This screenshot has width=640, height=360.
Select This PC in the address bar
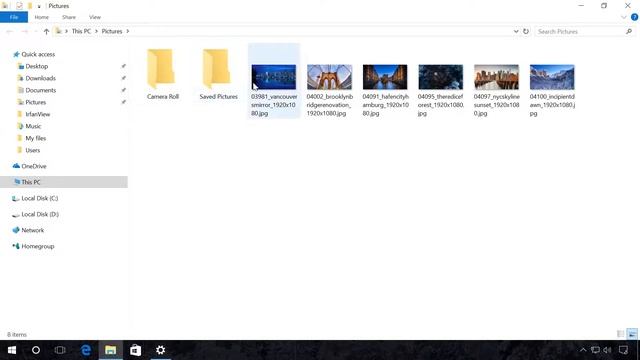click(x=81, y=31)
